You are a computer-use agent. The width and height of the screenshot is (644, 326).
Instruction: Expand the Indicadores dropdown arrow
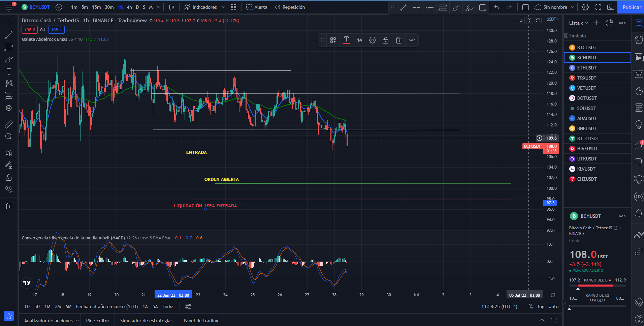pos(224,7)
